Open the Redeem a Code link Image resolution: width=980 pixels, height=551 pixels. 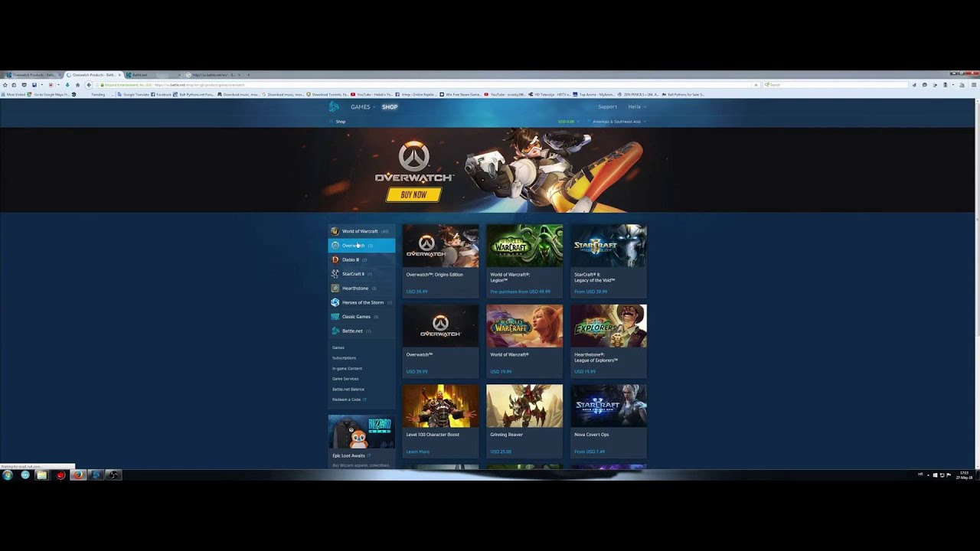[x=349, y=399]
